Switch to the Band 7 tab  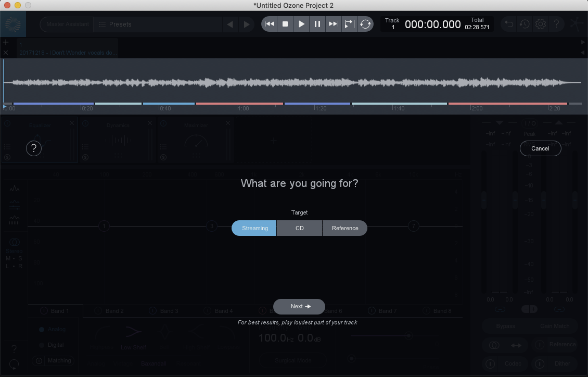[385, 311]
